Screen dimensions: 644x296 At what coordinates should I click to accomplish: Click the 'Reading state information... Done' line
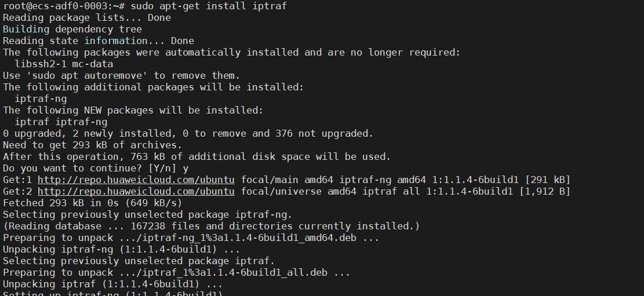click(98, 41)
